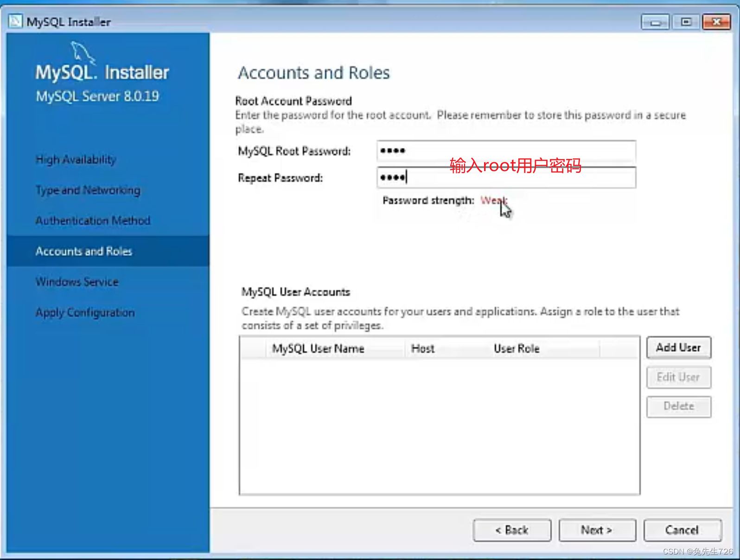This screenshot has width=740, height=560.
Task: Cancel the installer configuration
Action: (683, 530)
